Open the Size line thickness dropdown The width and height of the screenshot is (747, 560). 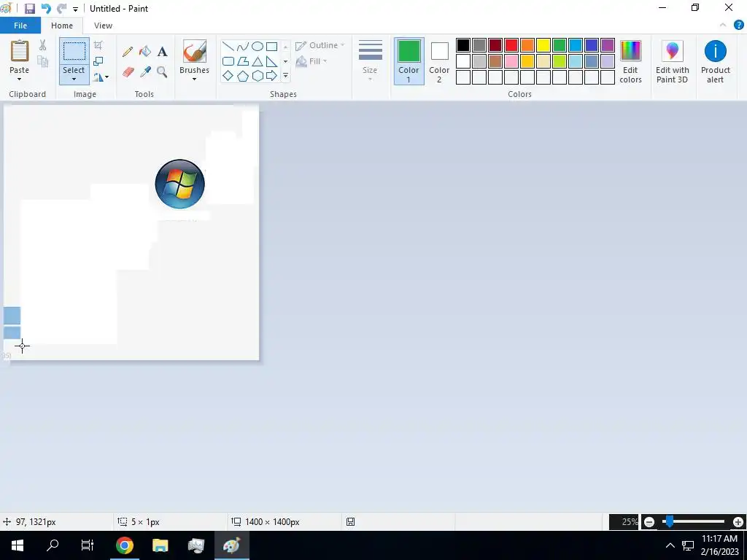click(x=370, y=61)
